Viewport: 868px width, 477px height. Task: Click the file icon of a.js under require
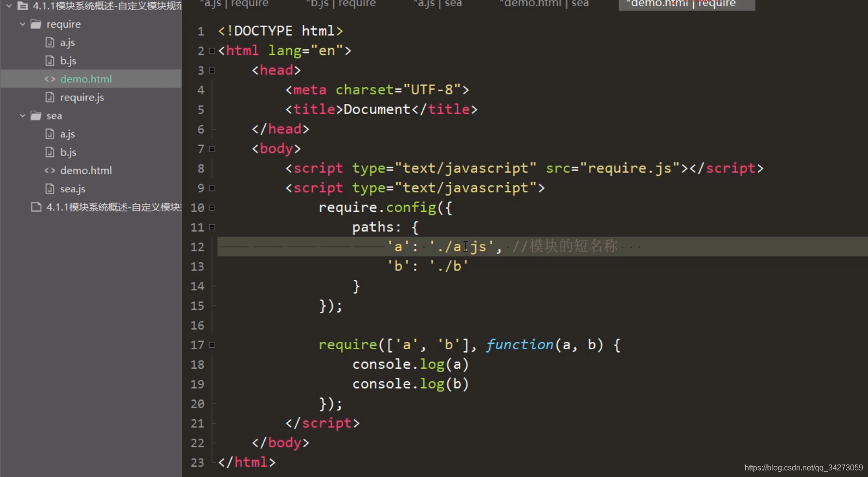coord(50,42)
